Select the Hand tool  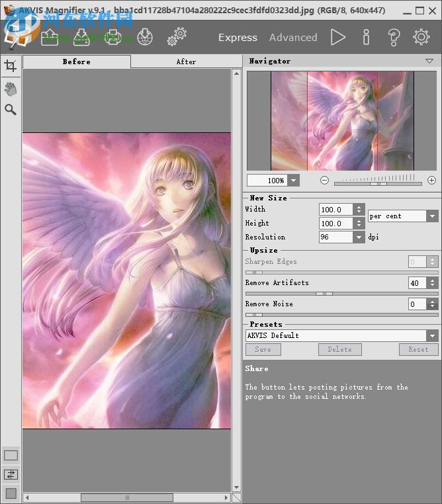click(11, 89)
